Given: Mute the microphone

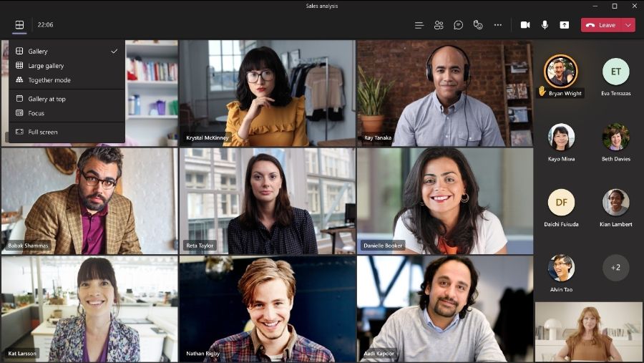Looking at the screenshot, I should (x=545, y=25).
